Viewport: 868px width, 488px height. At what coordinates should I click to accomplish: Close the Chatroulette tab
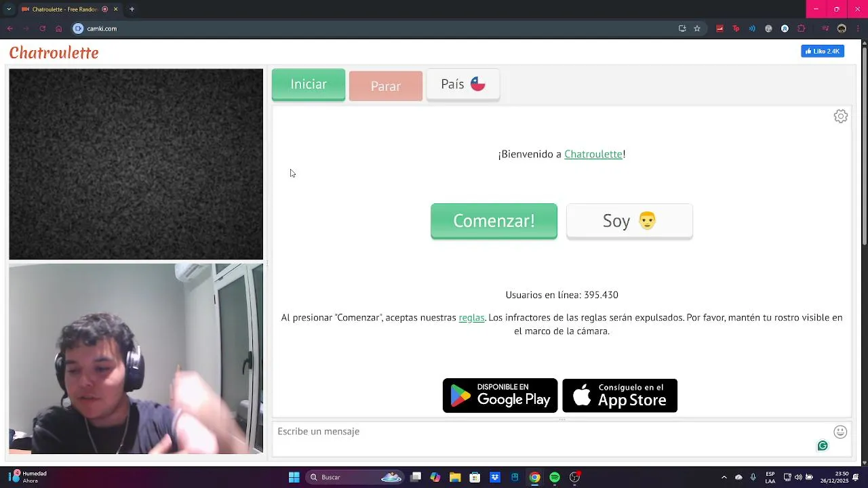115,9
